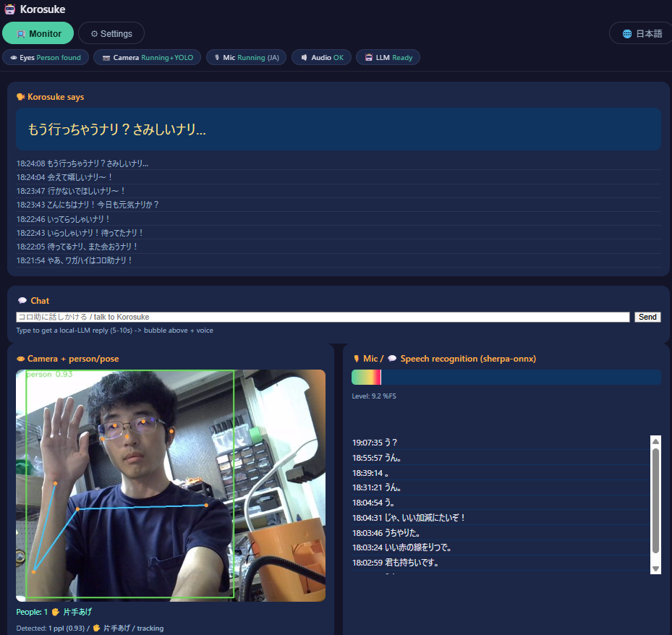
Task: Click the mic level meter bar
Action: (506, 377)
